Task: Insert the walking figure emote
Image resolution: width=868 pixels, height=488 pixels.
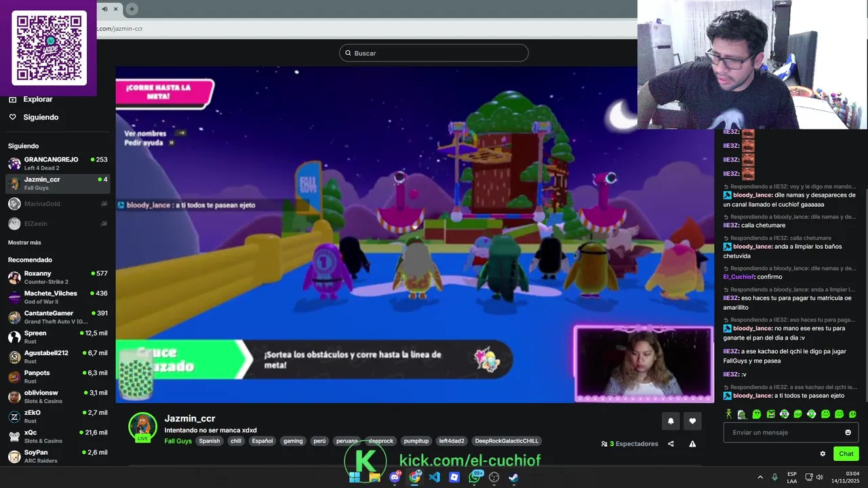Action: 729,413
